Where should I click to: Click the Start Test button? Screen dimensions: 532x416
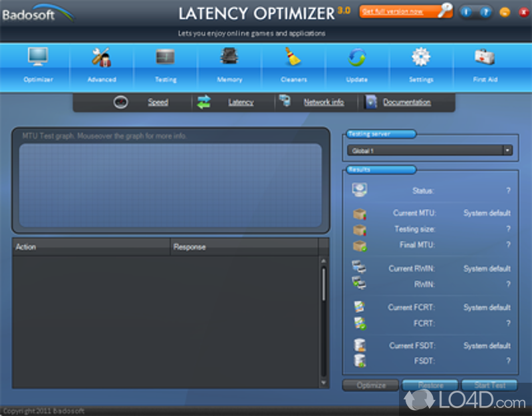[489, 385]
